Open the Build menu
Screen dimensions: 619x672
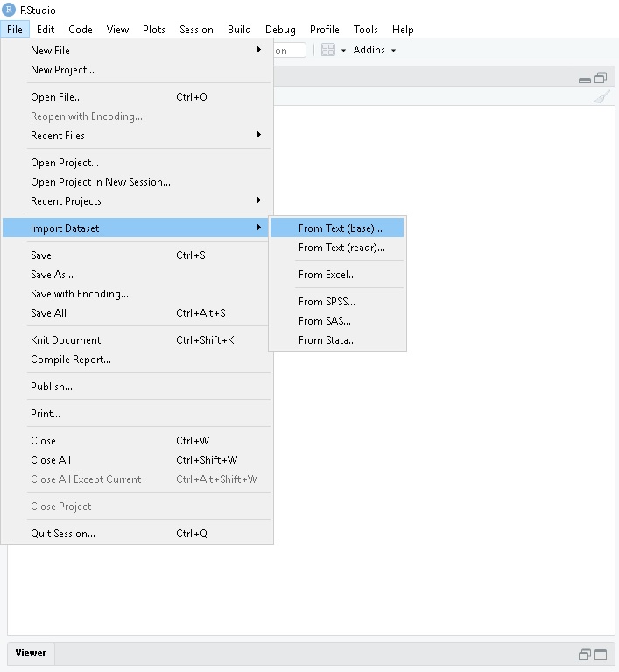(239, 30)
